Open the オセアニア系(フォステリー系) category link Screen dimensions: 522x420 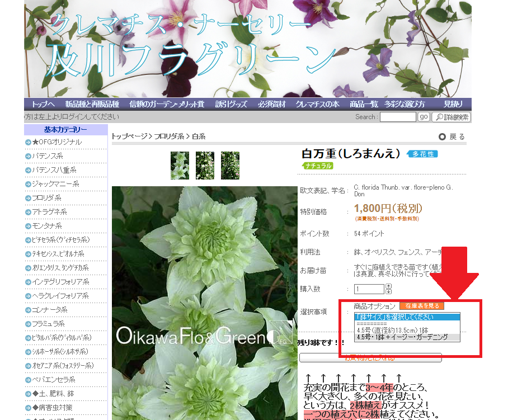point(63,366)
